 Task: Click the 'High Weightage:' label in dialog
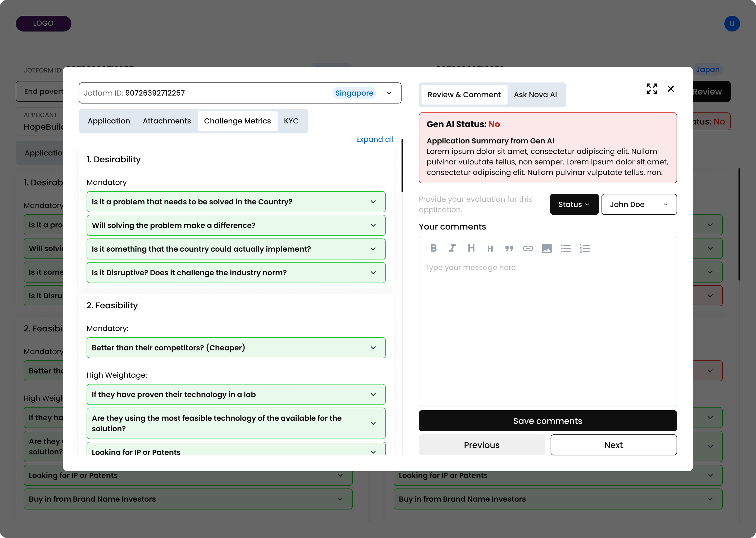(117, 375)
